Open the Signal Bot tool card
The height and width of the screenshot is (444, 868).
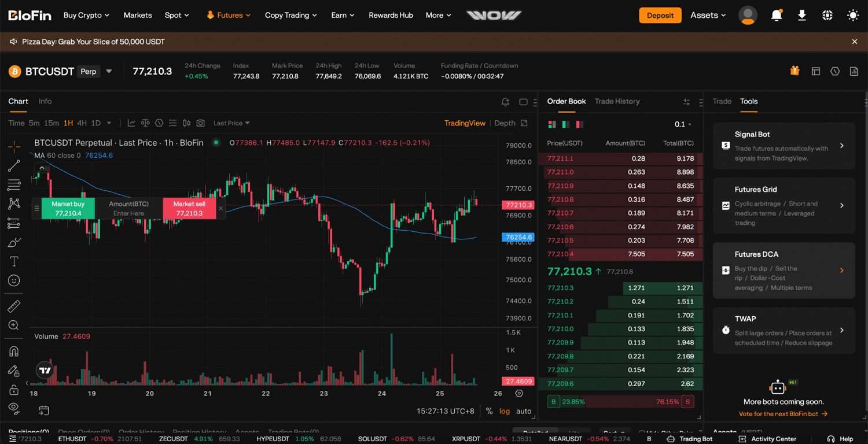click(784, 146)
